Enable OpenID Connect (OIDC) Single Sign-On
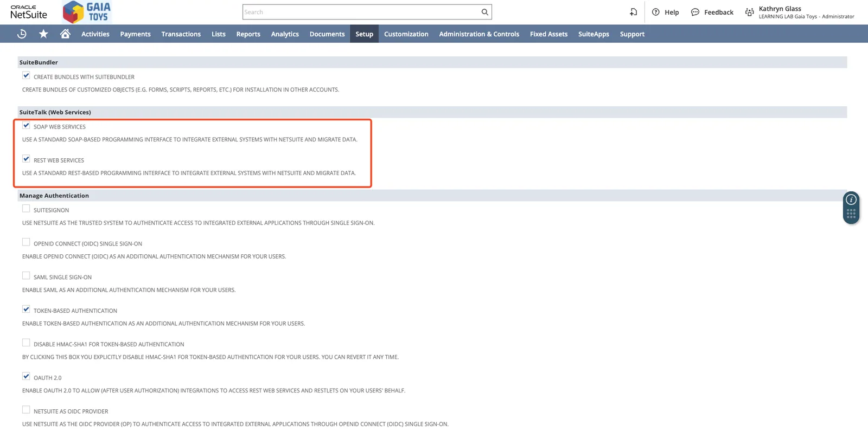Viewport: 868px width, 438px height. point(26,242)
